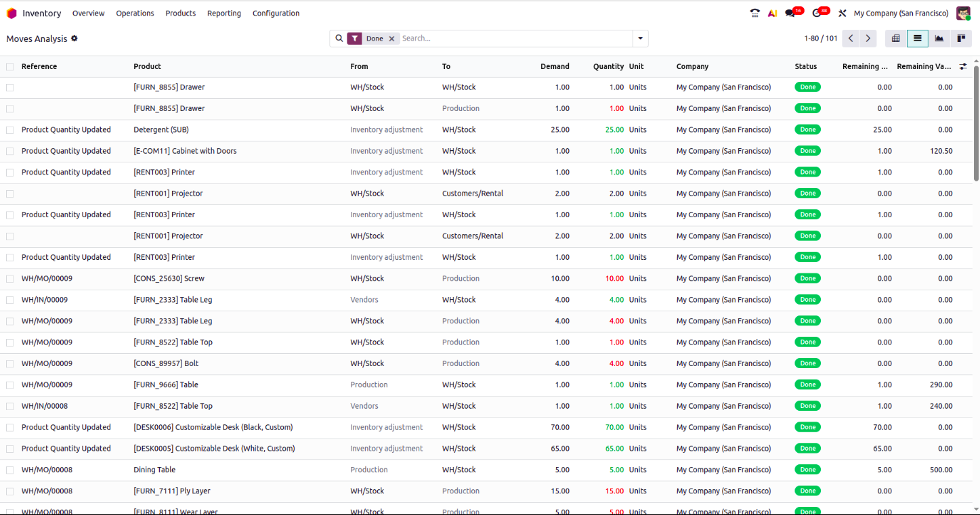Click the search input field

point(515,39)
